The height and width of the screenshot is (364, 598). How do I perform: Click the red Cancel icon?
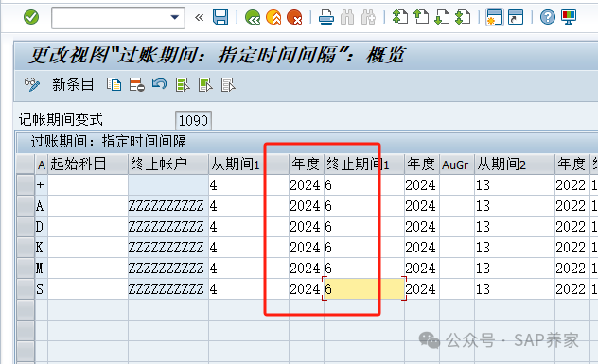click(294, 18)
